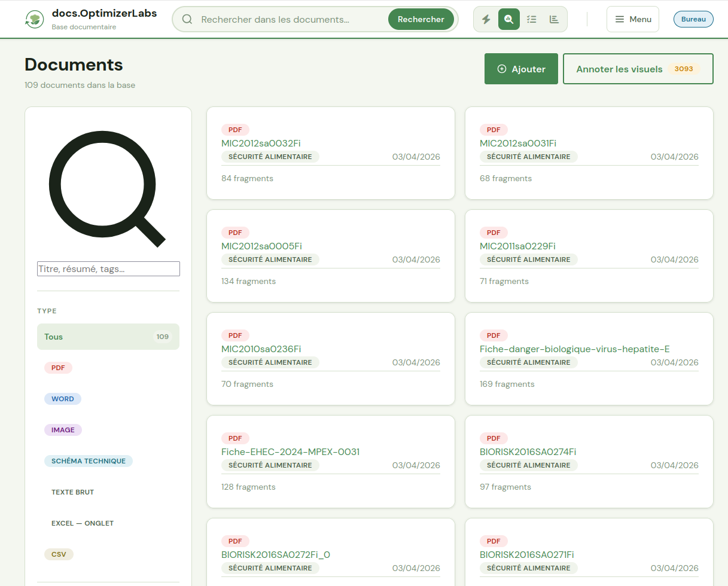
Task: Open the bar chart view icon
Action: click(x=555, y=19)
